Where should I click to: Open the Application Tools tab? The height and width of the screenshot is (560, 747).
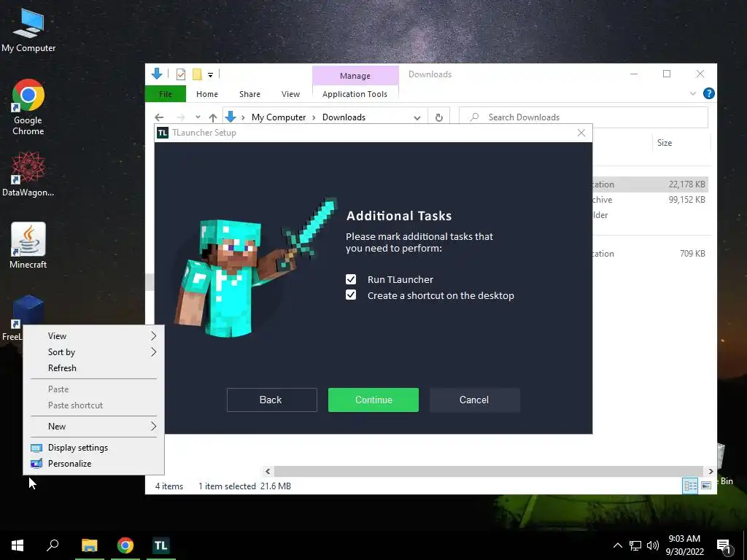355,94
